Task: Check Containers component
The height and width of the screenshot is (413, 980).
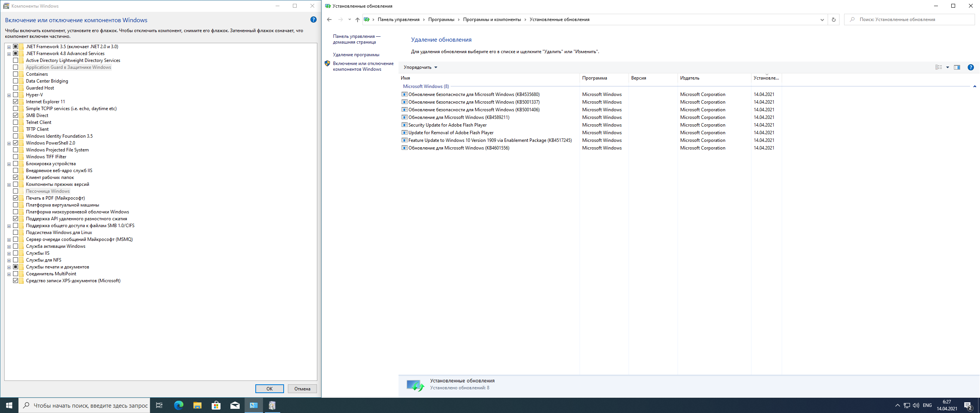Action: 16,74
